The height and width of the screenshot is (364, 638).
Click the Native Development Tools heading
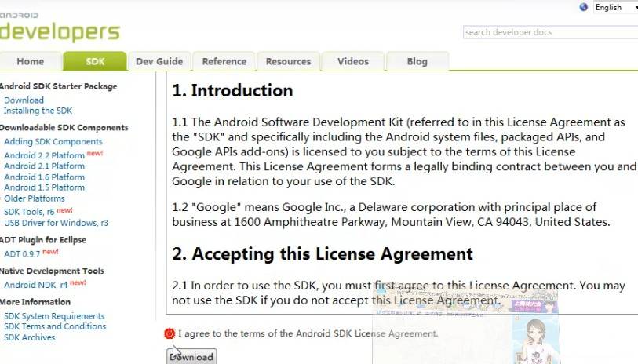pyautogui.click(x=52, y=271)
